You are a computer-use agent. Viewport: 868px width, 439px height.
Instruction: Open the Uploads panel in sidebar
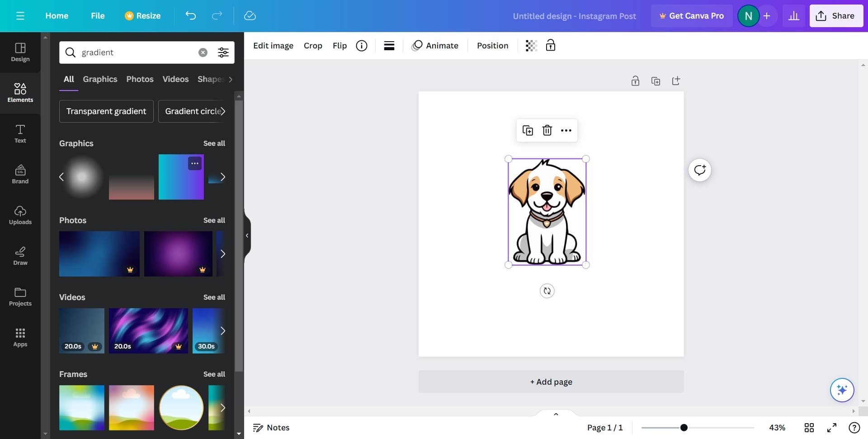[20, 215]
